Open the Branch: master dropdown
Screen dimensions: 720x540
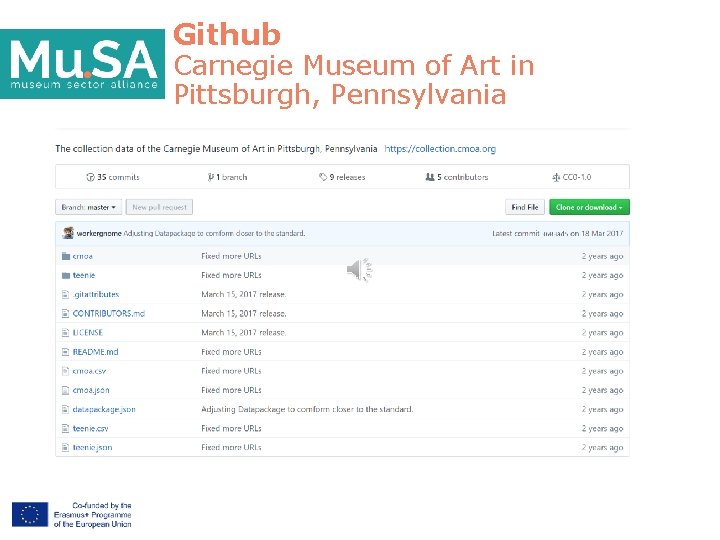pyautogui.click(x=89, y=207)
